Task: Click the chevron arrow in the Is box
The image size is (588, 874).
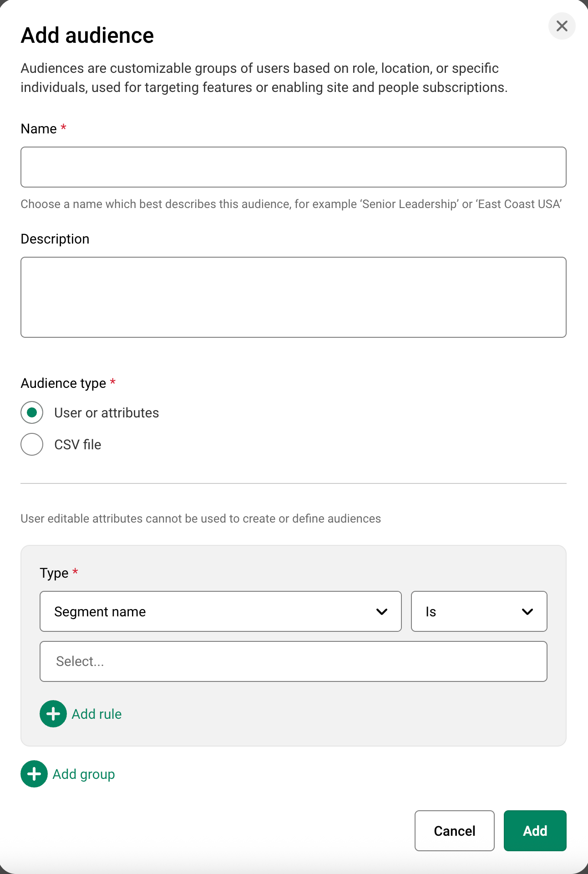Action: coord(527,611)
